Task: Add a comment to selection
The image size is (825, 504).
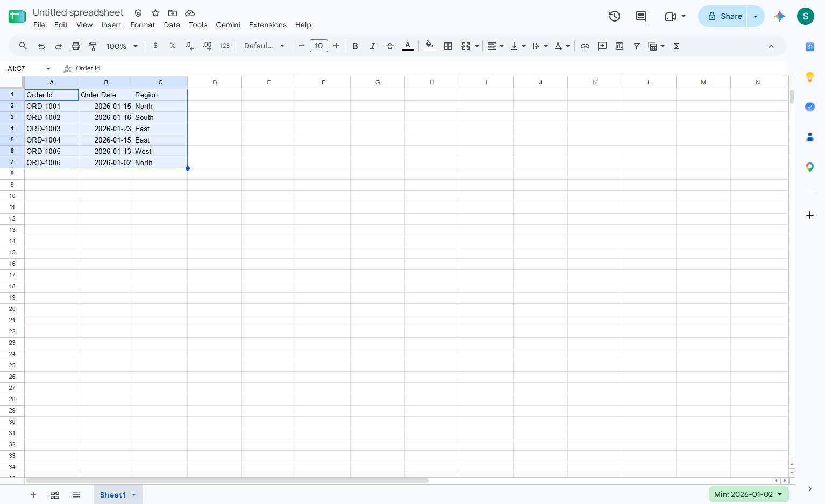Action: [x=602, y=46]
